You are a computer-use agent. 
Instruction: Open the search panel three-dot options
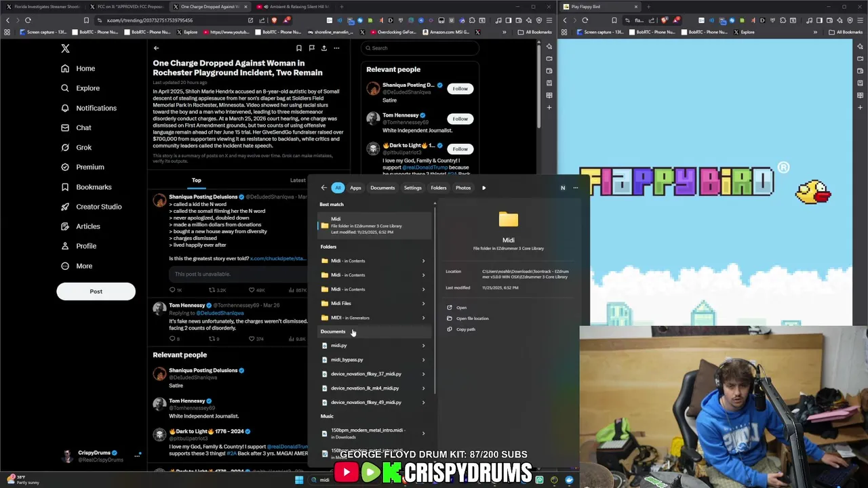575,188
